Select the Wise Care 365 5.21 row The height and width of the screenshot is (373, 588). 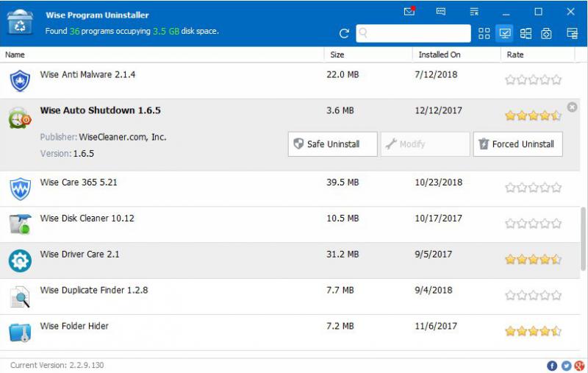click(290, 189)
